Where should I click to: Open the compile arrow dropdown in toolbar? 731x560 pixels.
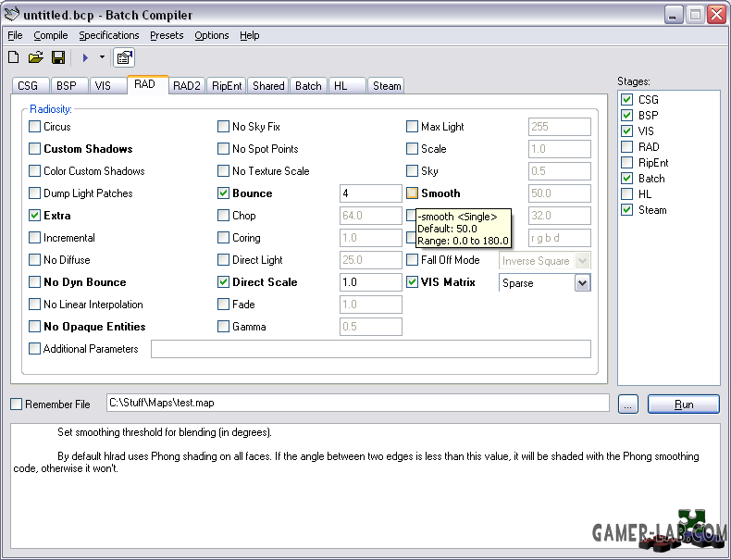point(102,57)
